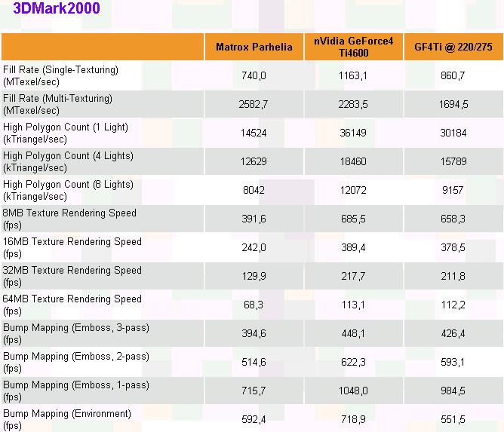Select the value 715,7
504x432 pixels.
(x=254, y=391)
